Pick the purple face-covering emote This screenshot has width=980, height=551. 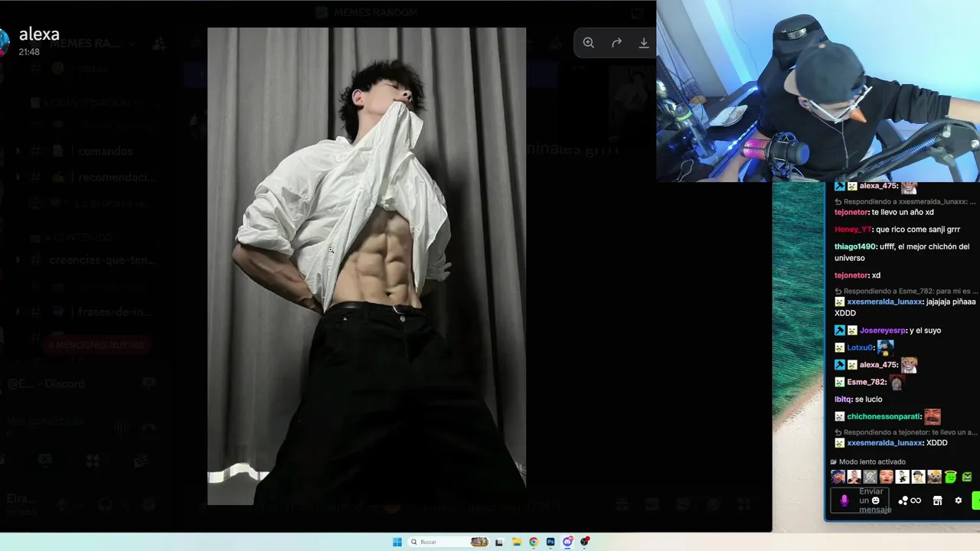click(x=838, y=477)
